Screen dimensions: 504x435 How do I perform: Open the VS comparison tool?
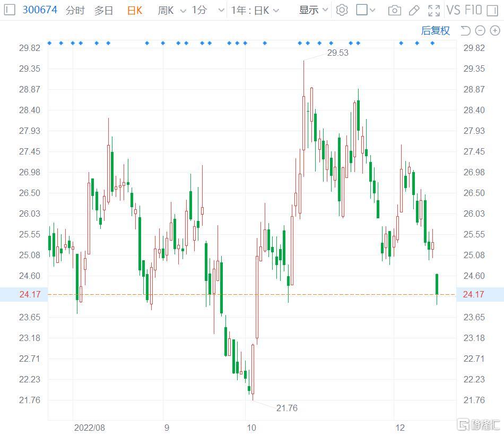tap(453, 10)
